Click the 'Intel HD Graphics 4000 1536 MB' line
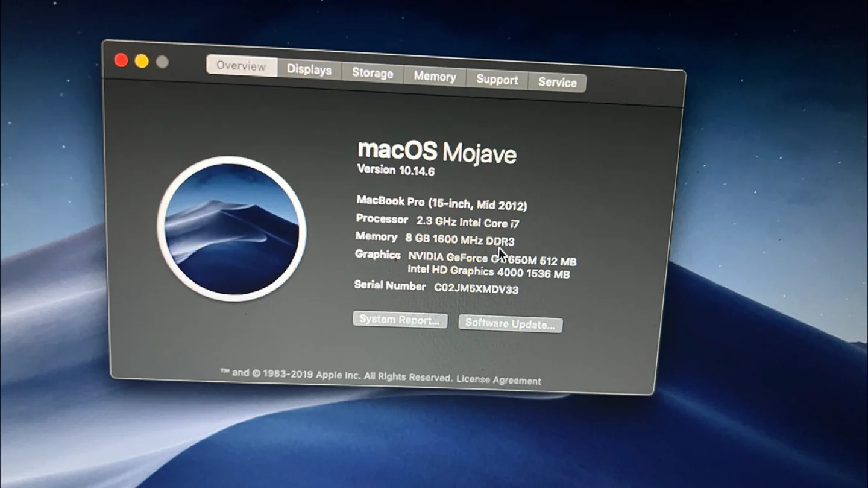 point(489,273)
